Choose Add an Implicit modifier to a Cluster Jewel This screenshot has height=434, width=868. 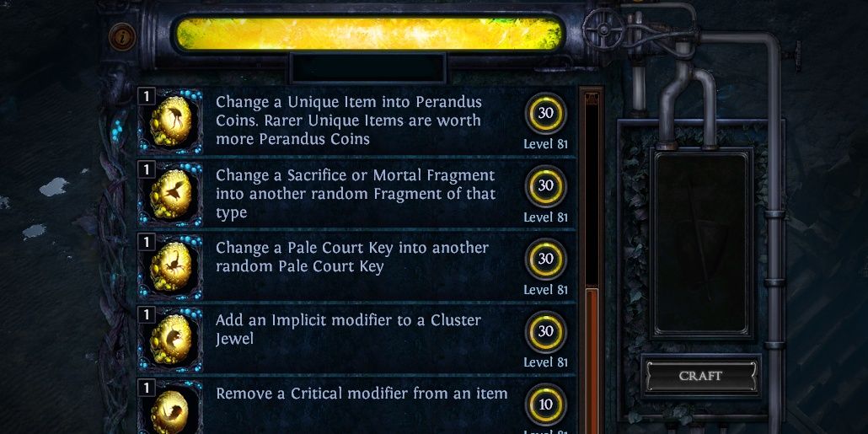coord(356,339)
